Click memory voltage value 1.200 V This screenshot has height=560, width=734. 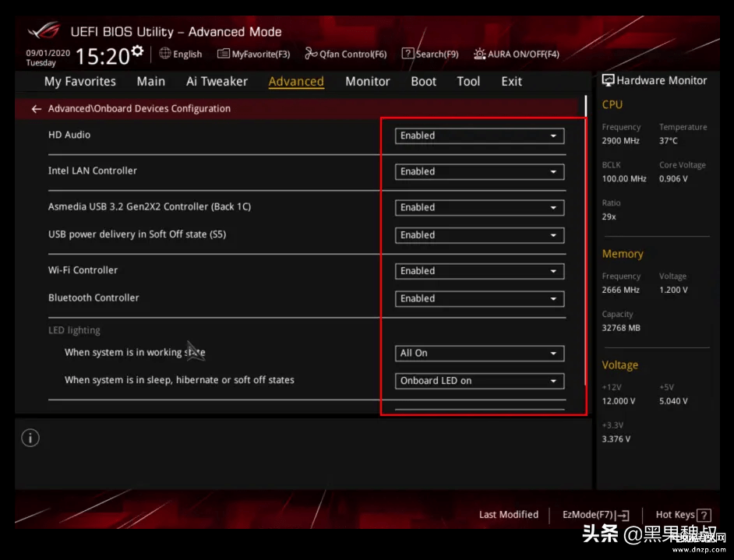[674, 290]
